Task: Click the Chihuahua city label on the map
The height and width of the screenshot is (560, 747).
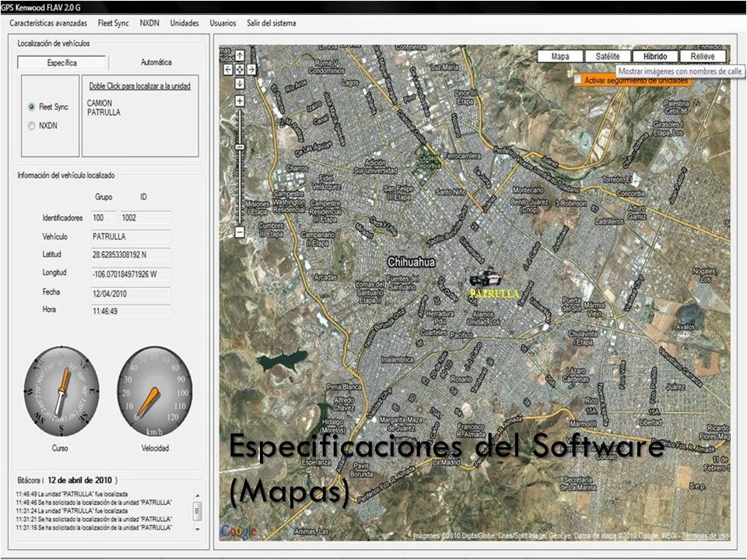Action: [411, 262]
